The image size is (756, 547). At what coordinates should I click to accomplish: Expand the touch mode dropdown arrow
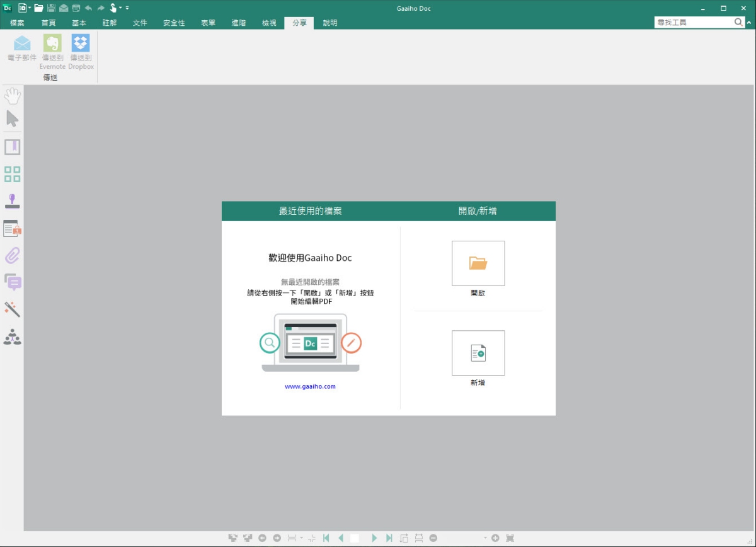tap(120, 8)
